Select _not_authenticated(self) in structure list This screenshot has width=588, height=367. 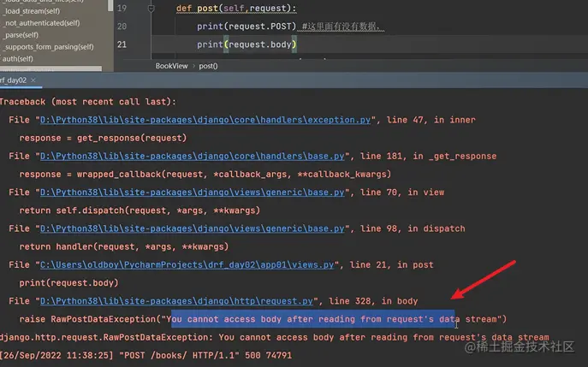tap(41, 23)
